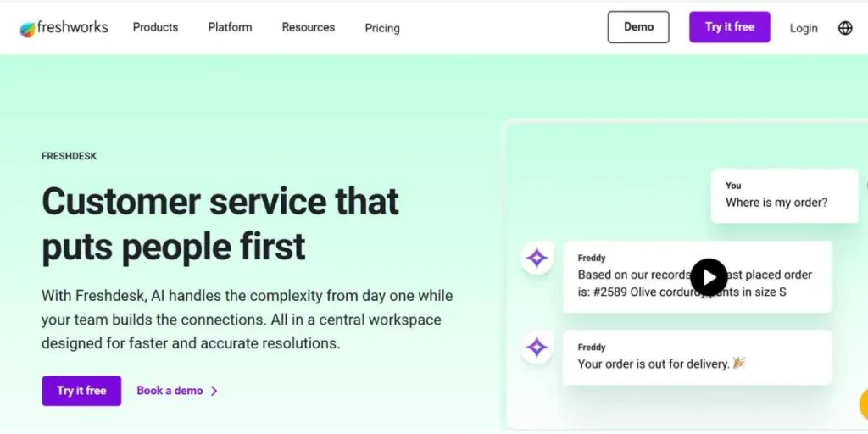Click the Where is my order? bubble

click(784, 196)
